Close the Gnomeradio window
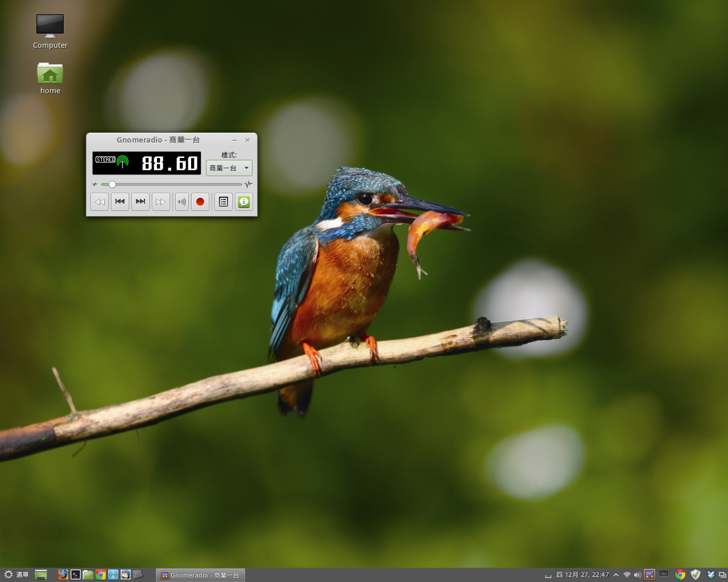728x582 pixels. [247, 140]
